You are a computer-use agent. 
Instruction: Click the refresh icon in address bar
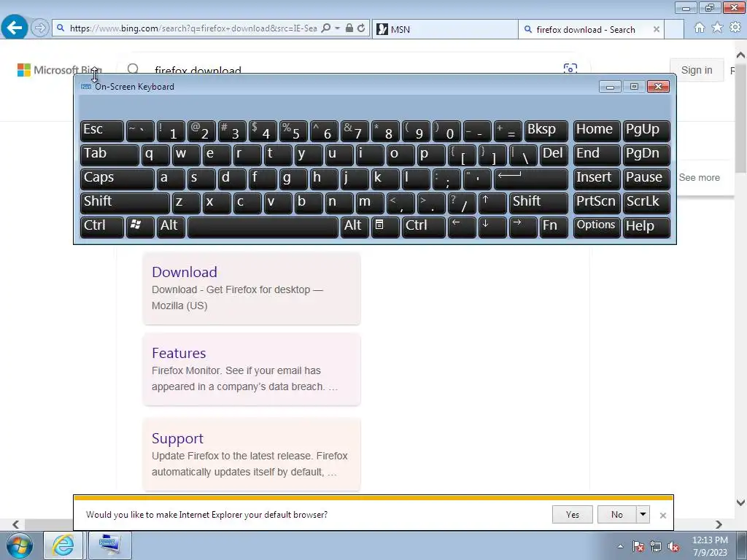click(361, 28)
